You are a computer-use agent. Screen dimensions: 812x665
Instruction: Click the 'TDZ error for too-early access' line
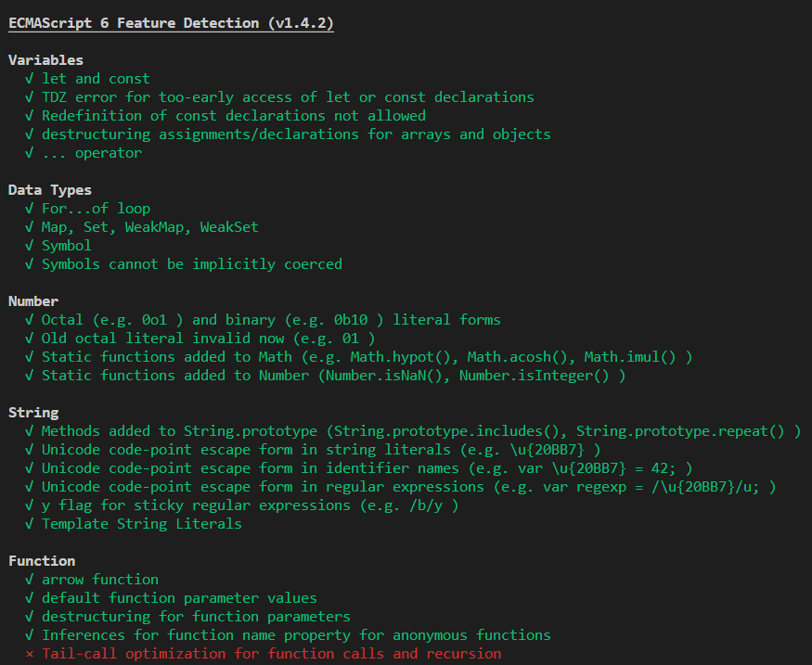[288, 97]
